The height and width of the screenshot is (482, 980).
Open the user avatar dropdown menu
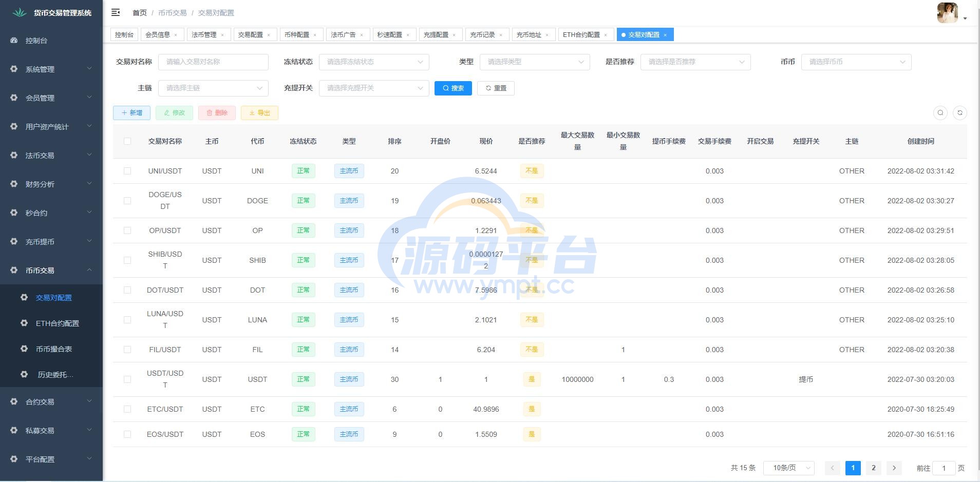(x=952, y=13)
